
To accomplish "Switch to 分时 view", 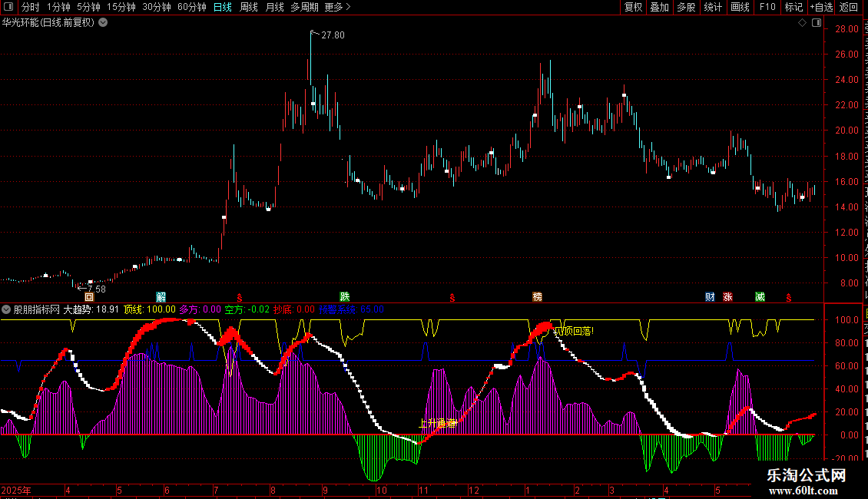I will point(31,7).
